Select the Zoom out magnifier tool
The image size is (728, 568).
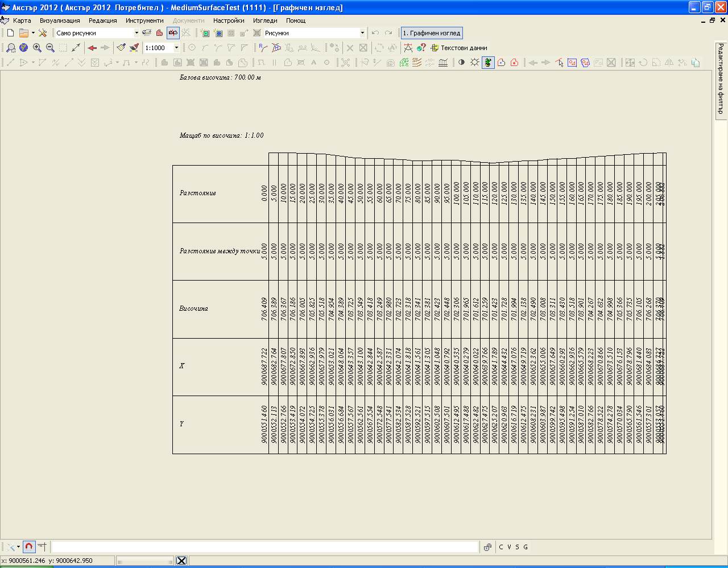[50, 48]
